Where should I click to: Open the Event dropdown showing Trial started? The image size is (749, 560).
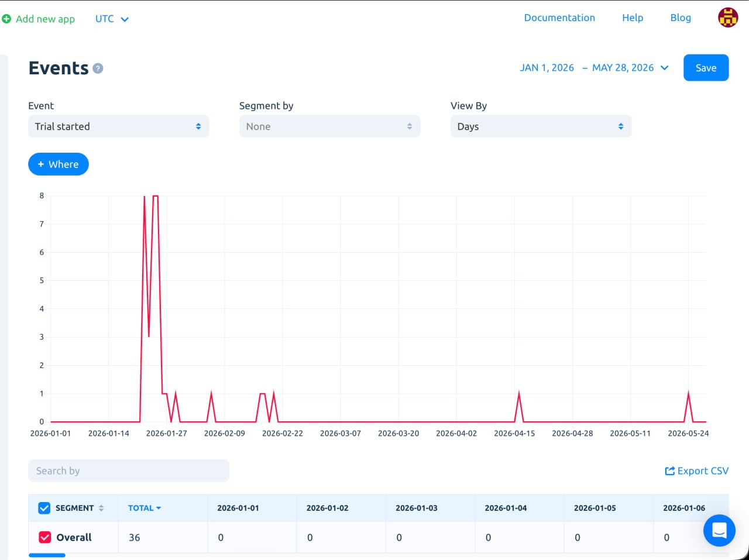point(118,126)
